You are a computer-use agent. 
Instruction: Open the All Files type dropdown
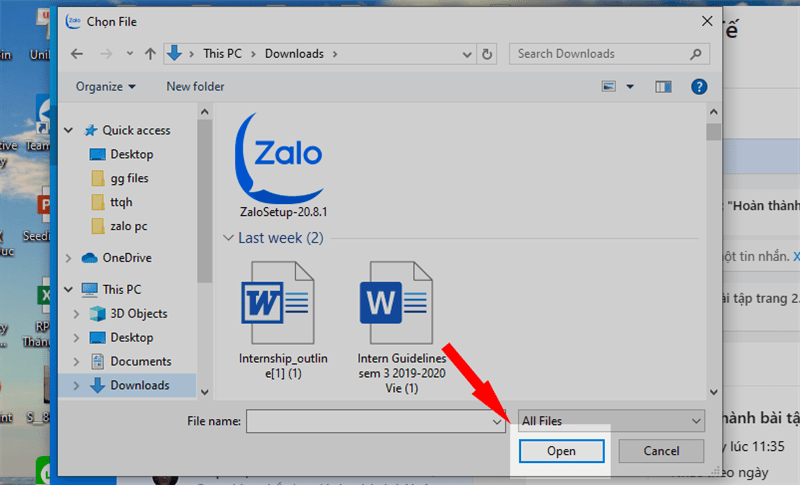pyautogui.click(x=611, y=421)
